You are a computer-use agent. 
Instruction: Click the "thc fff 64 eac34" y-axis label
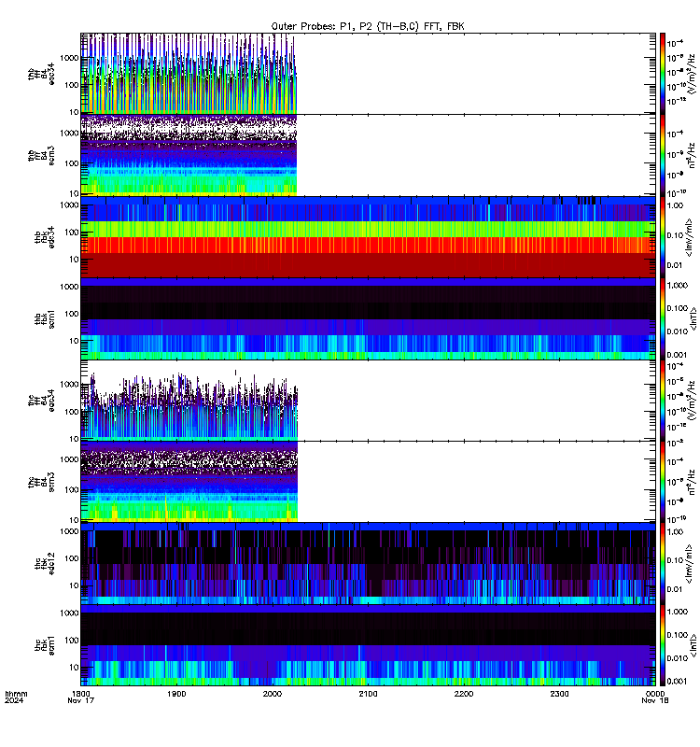point(41,401)
